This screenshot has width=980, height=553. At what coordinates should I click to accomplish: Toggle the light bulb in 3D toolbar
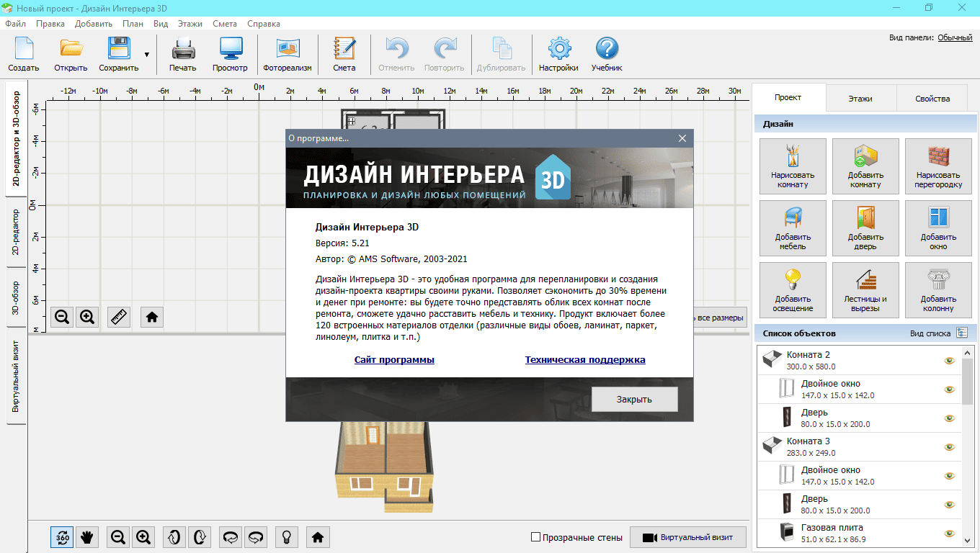pyautogui.click(x=287, y=536)
